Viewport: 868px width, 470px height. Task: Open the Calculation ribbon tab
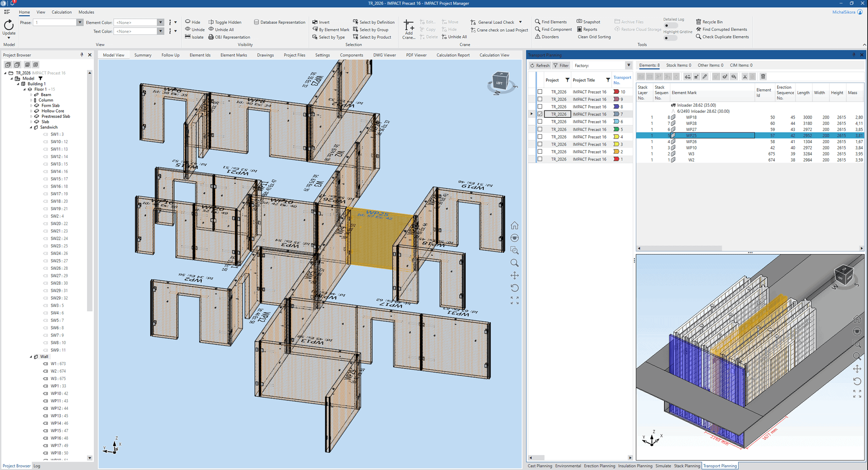[61, 12]
